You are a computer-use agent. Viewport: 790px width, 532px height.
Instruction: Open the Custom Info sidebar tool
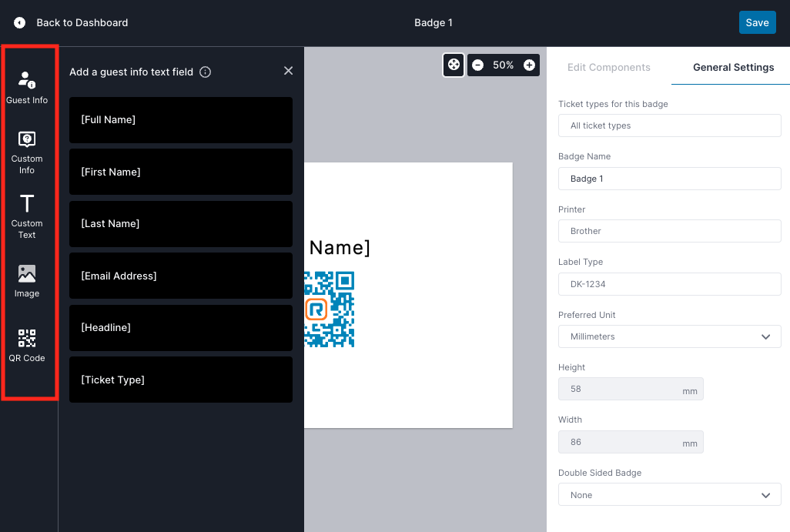click(27, 152)
